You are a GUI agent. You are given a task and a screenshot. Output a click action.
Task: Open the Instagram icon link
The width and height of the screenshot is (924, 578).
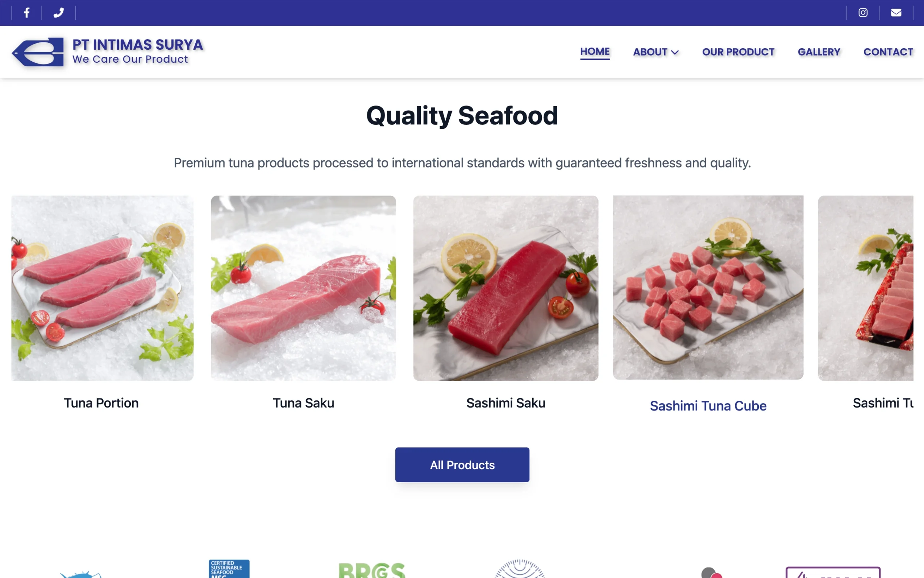pyautogui.click(x=863, y=13)
